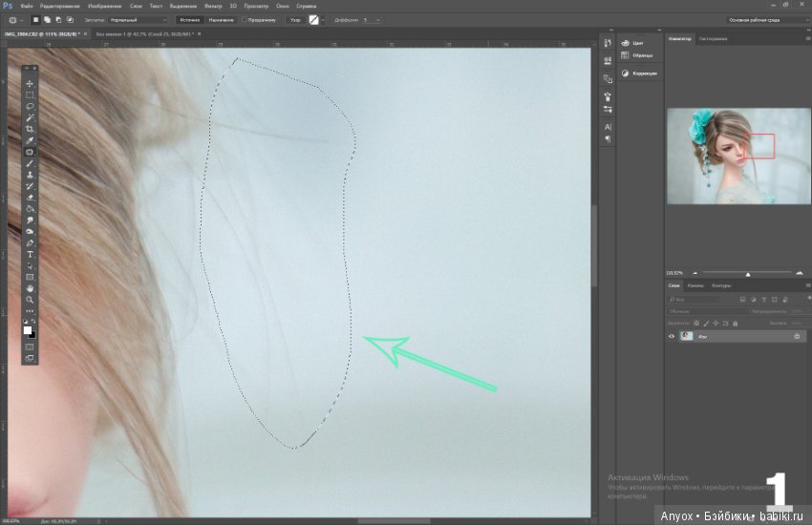Swap foreground and background colors

click(x=33, y=322)
